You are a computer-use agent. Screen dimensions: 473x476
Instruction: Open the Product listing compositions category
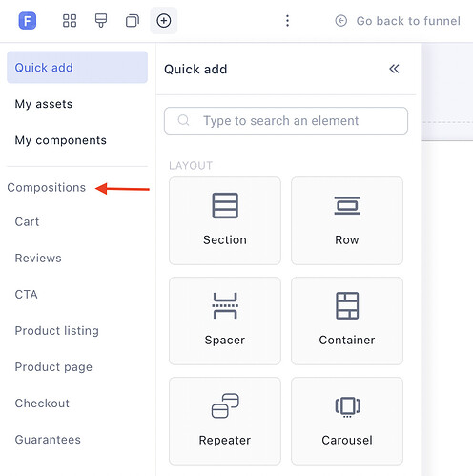pyautogui.click(x=57, y=331)
